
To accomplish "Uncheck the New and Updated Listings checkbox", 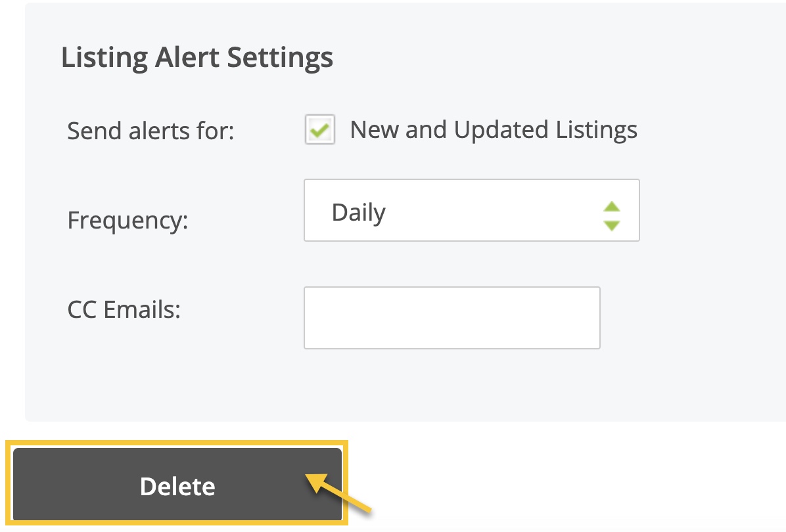I will (320, 129).
